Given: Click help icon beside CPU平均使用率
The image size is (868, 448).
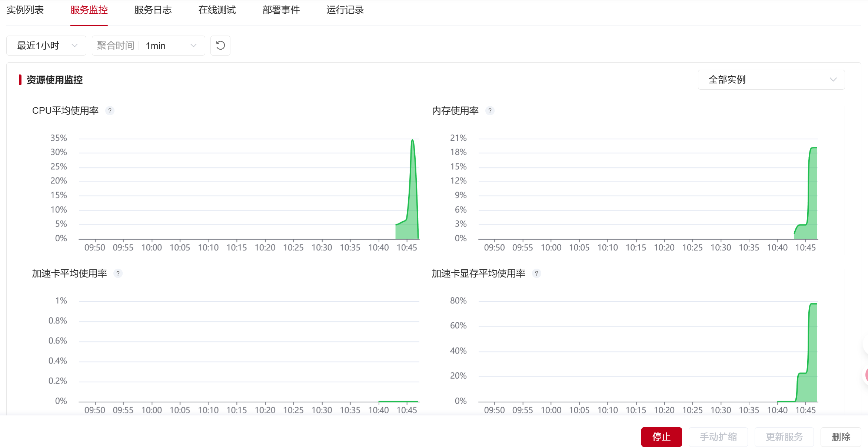Looking at the screenshot, I should pyautogui.click(x=110, y=111).
